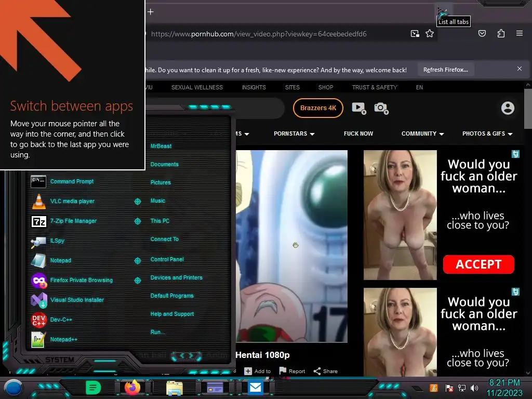Launch Command Prompt from Start menu
532x399 pixels.
[x=72, y=181]
